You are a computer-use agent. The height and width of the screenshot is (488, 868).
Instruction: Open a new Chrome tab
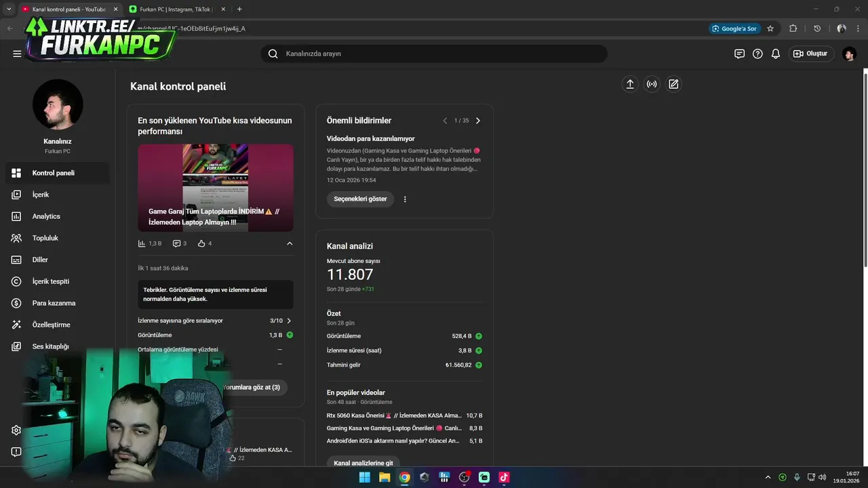click(239, 9)
